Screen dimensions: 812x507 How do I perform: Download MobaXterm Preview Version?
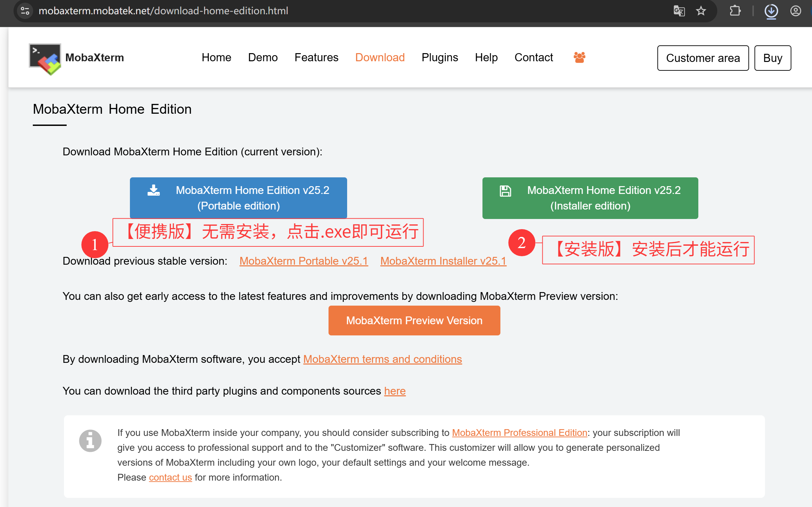[x=414, y=320]
